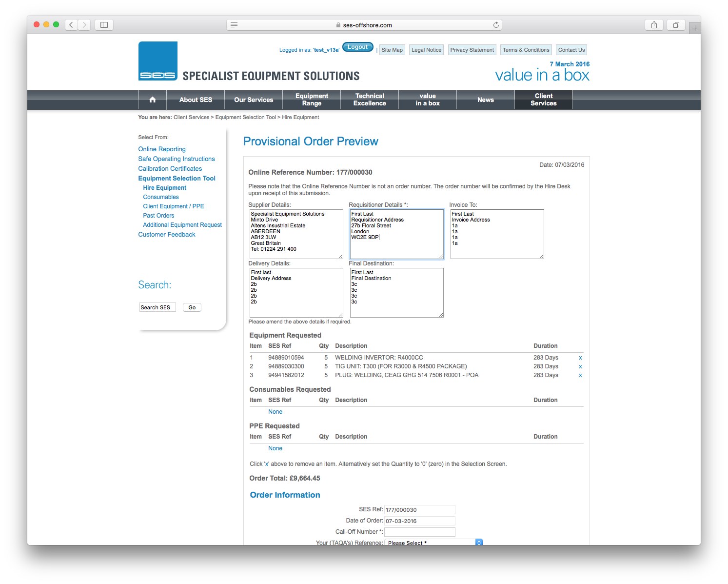The width and height of the screenshot is (728, 584).
Task: Open a new tab with plus button
Action: pyautogui.click(x=695, y=28)
